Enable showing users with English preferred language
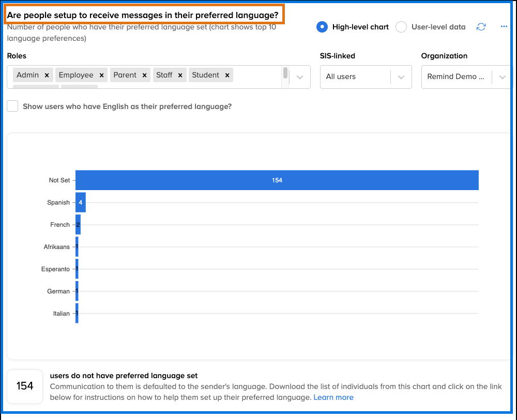The height and width of the screenshot is (420, 517). pyautogui.click(x=13, y=106)
